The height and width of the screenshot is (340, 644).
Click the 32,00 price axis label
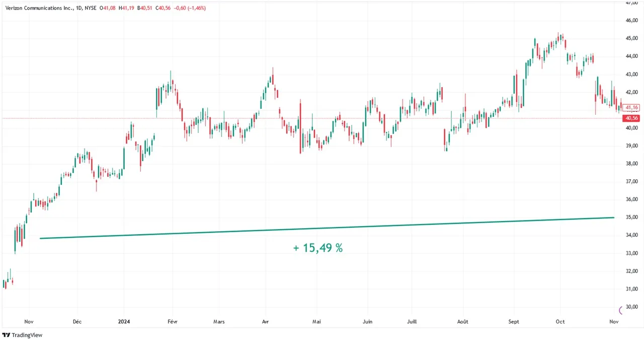pos(632,271)
